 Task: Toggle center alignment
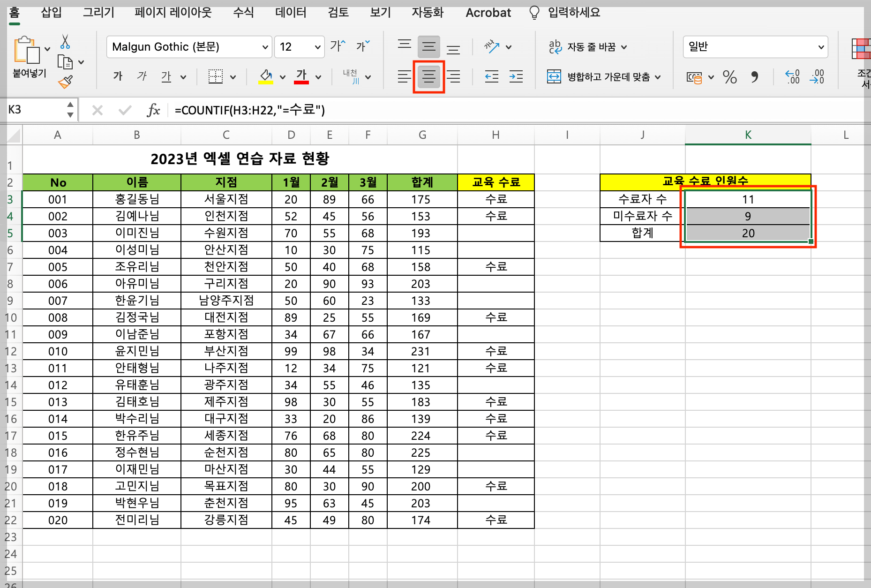(x=428, y=76)
